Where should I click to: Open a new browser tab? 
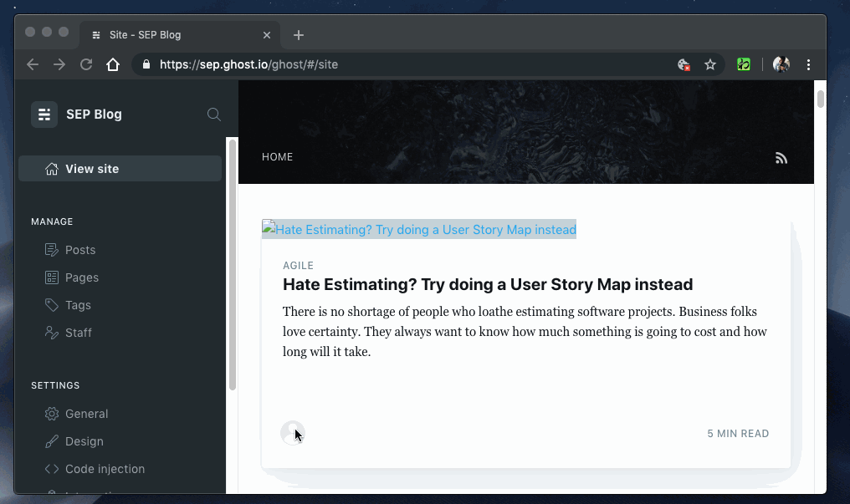point(299,35)
